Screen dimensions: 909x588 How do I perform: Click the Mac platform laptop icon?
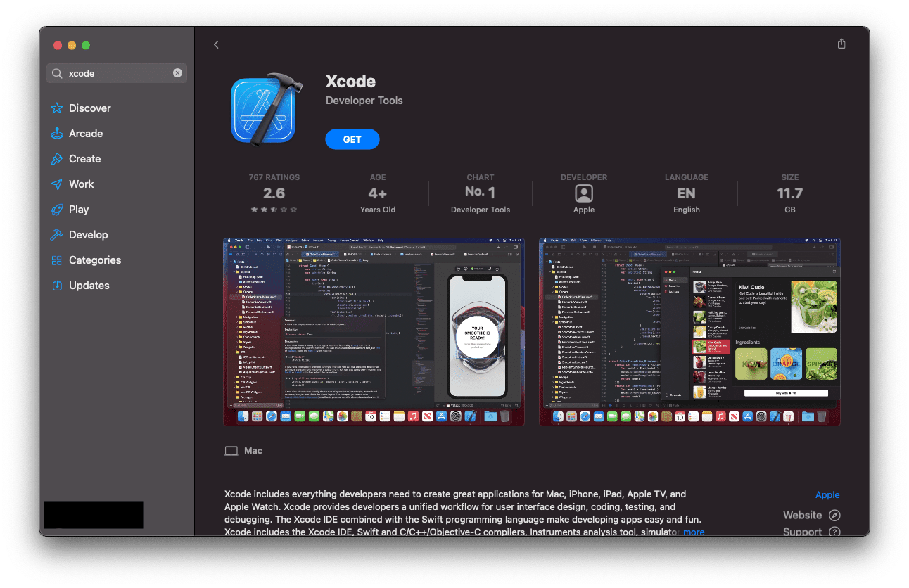pyautogui.click(x=231, y=451)
